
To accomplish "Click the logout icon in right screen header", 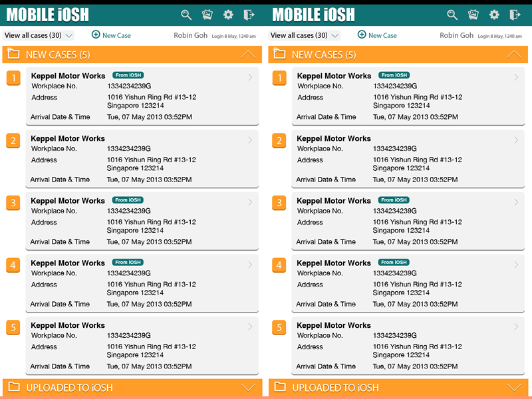I will [x=515, y=15].
